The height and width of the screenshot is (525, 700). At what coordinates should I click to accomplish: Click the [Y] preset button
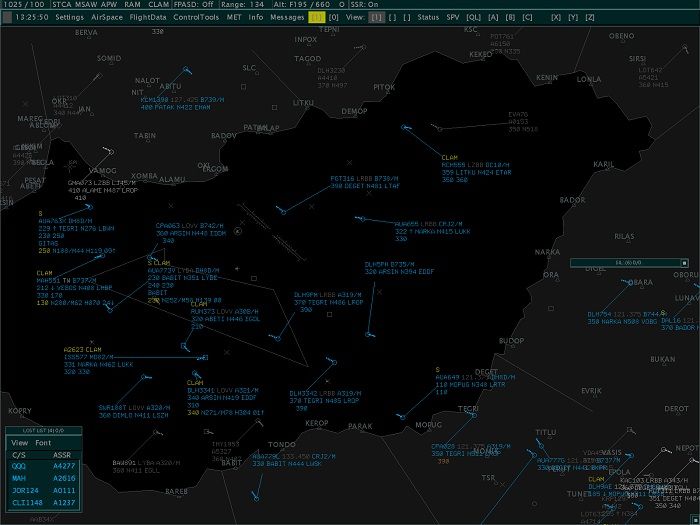point(573,17)
